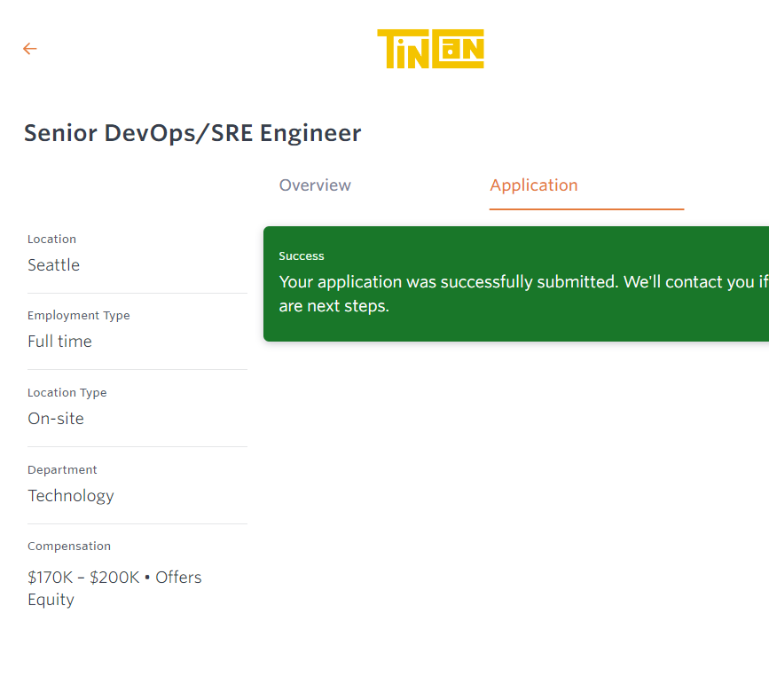Click the Location Type label
The height and width of the screenshot is (700, 769).
pos(67,393)
